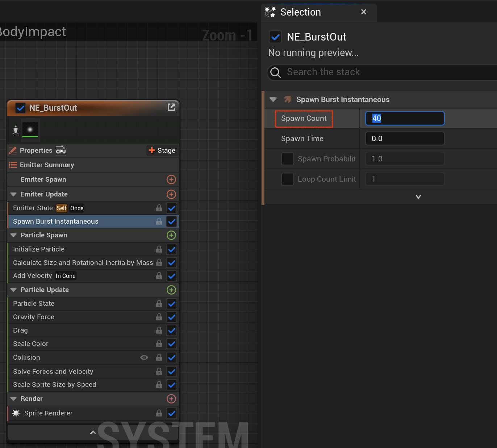Enable the Spawn Probability override checkbox

click(288, 159)
